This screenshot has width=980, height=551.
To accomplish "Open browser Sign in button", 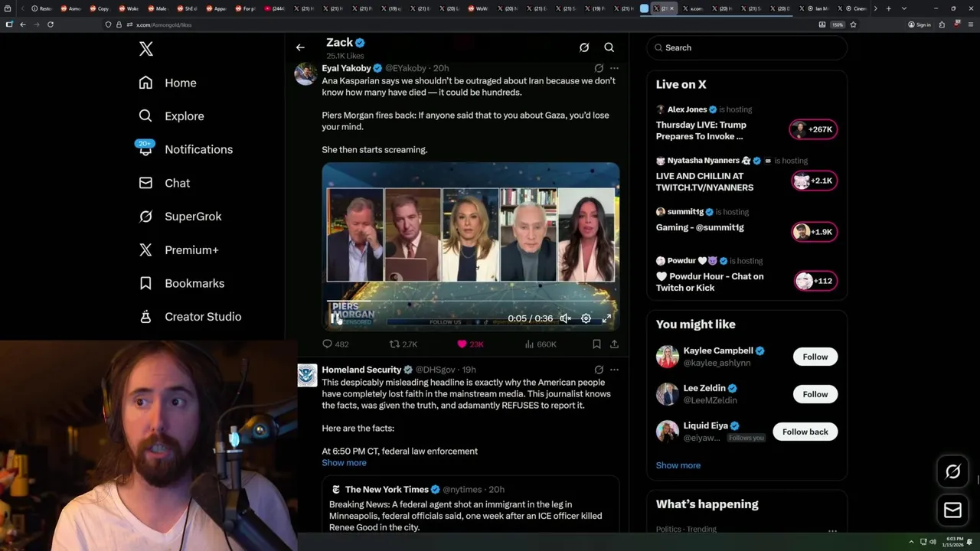I will pos(920,24).
